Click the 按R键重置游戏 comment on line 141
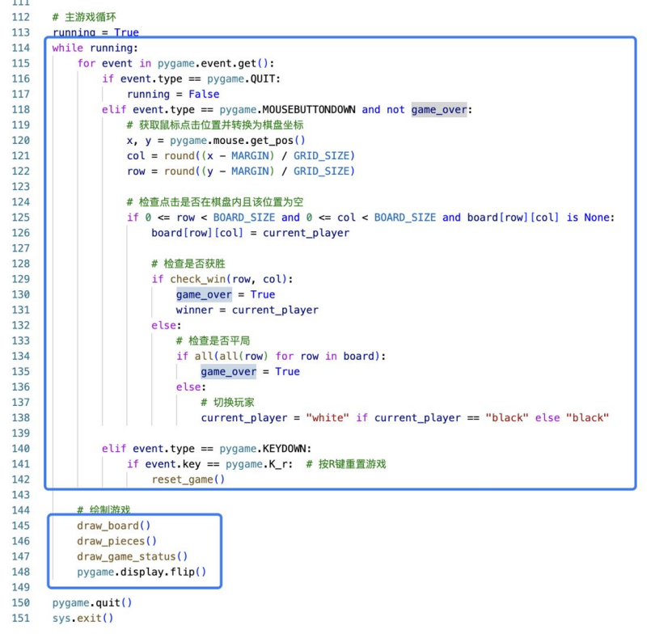This screenshot has height=638, width=672. point(346,464)
